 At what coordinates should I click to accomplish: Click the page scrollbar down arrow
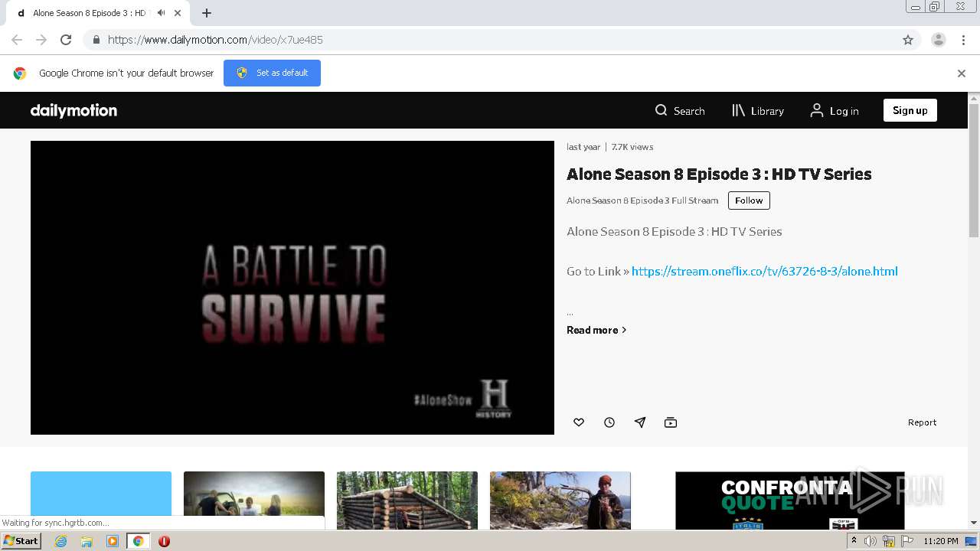tap(974, 523)
